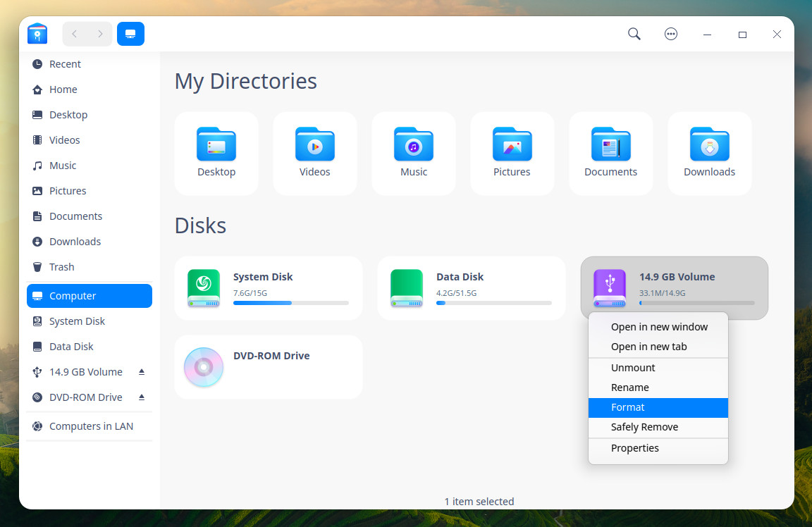
Task: Select Desktop in the sidebar
Action: 89,115
